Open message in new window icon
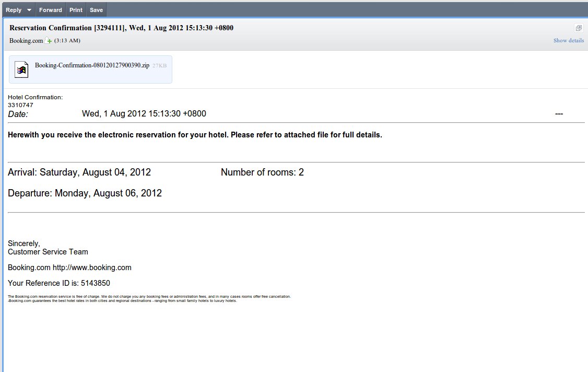The height and width of the screenshot is (372, 588). click(x=579, y=28)
